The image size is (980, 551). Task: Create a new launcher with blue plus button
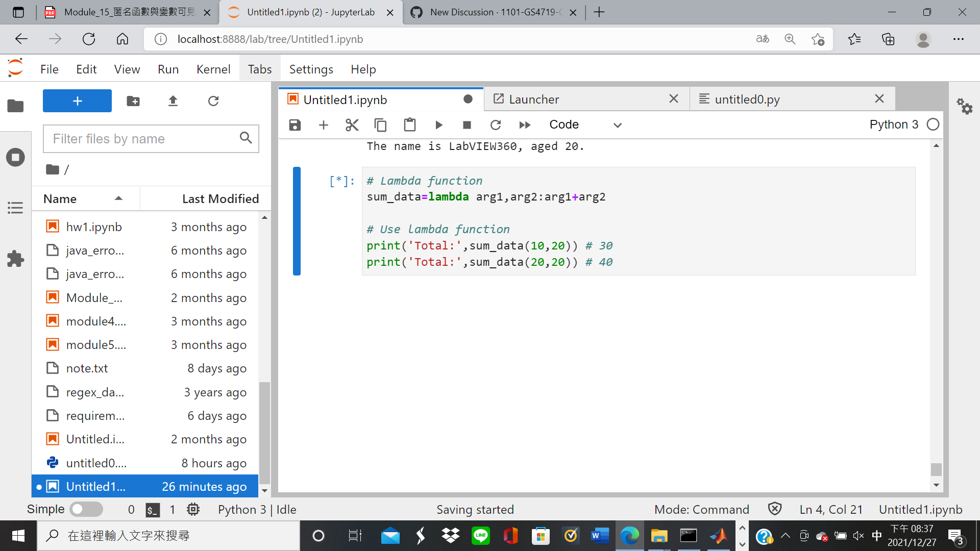coord(77,101)
